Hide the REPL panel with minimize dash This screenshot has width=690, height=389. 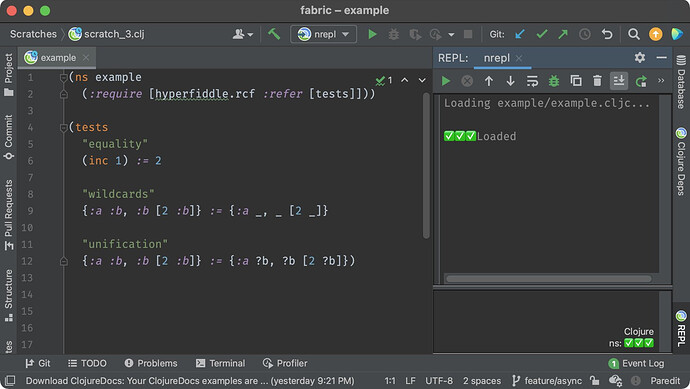point(661,58)
